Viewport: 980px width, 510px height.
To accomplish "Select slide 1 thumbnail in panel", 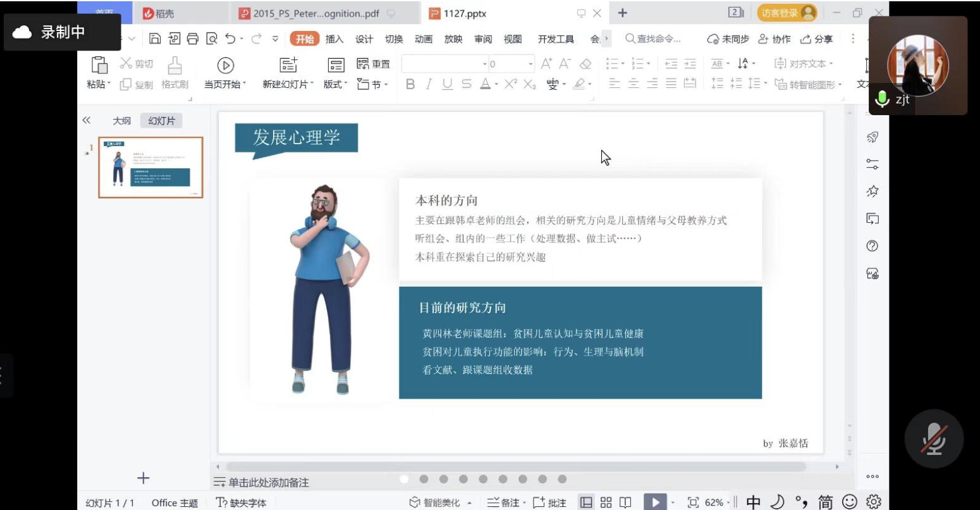I will (x=150, y=167).
